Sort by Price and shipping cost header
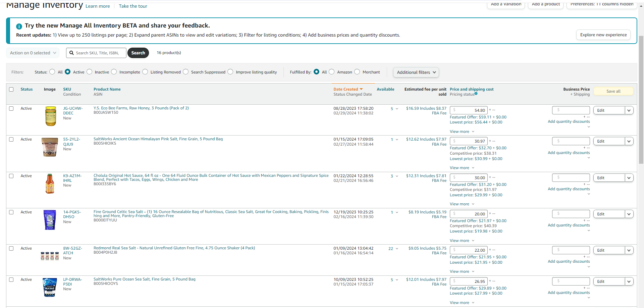 (472, 89)
